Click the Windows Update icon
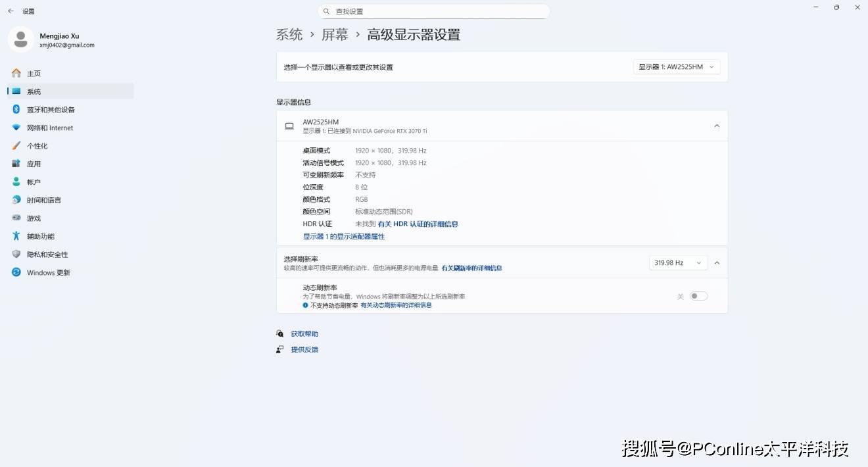The image size is (868, 467). (x=16, y=272)
